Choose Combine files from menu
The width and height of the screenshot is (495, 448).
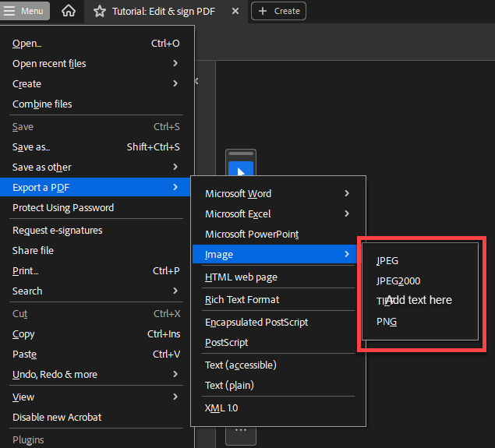pyautogui.click(x=42, y=104)
